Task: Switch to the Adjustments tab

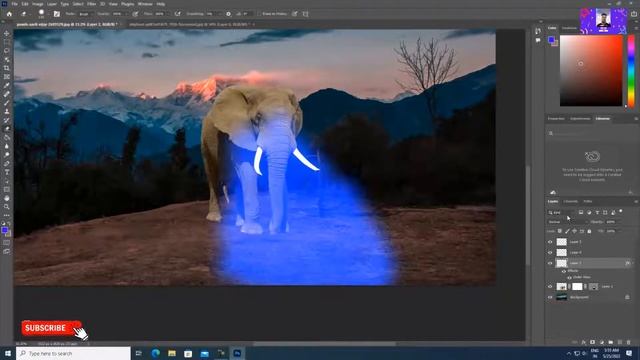Action: [580, 119]
